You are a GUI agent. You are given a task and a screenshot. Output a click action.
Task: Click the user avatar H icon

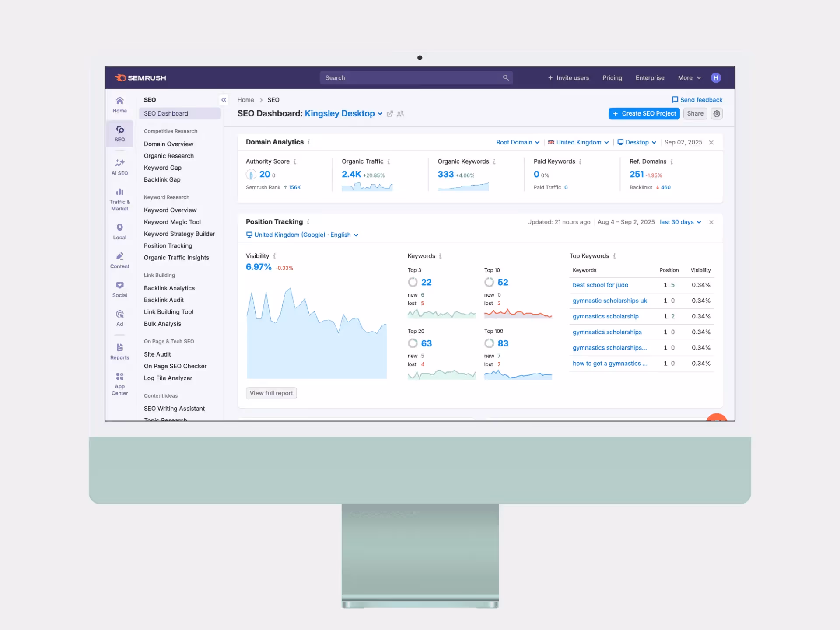716,78
